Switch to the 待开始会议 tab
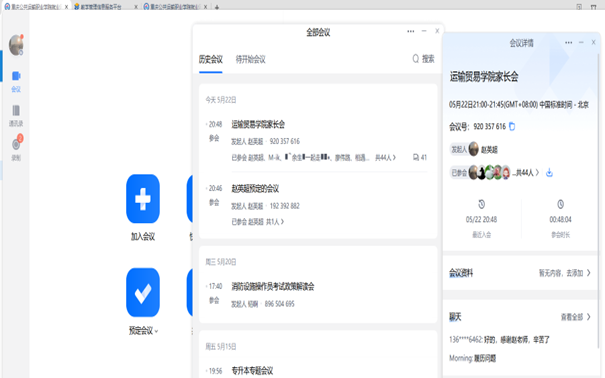Screen dimensions: 605x378 (250, 59)
